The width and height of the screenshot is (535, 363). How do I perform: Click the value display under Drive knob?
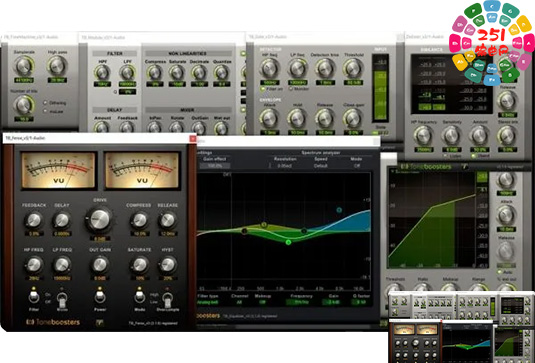click(100, 238)
